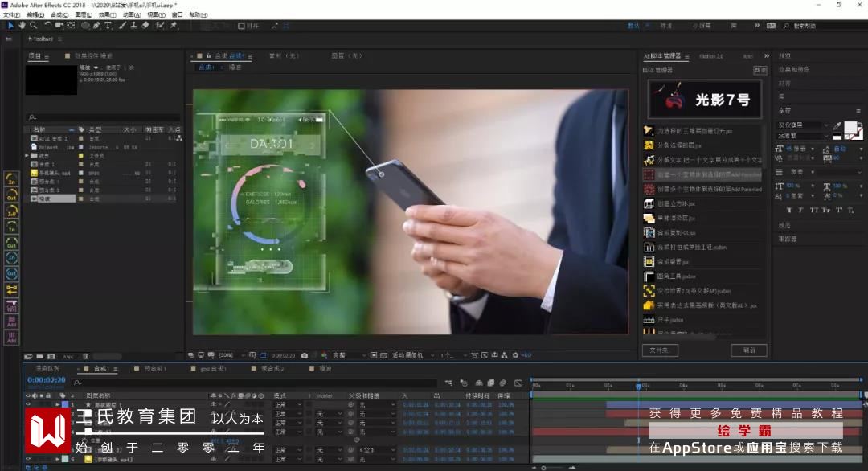Select the Clone Stamp tool
868x471 pixels.
[133, 26]
